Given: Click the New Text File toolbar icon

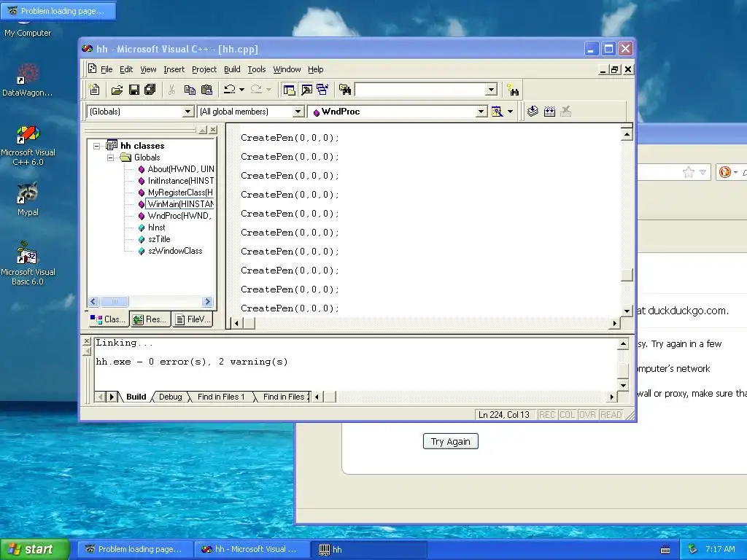Looking at the screenshot, I should coord(94,90).
